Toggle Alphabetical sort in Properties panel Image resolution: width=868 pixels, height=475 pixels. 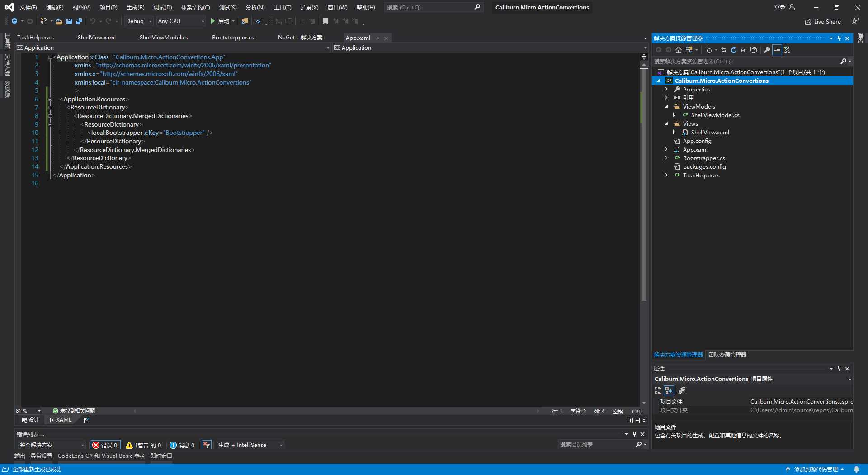click(x=669, y=390)
